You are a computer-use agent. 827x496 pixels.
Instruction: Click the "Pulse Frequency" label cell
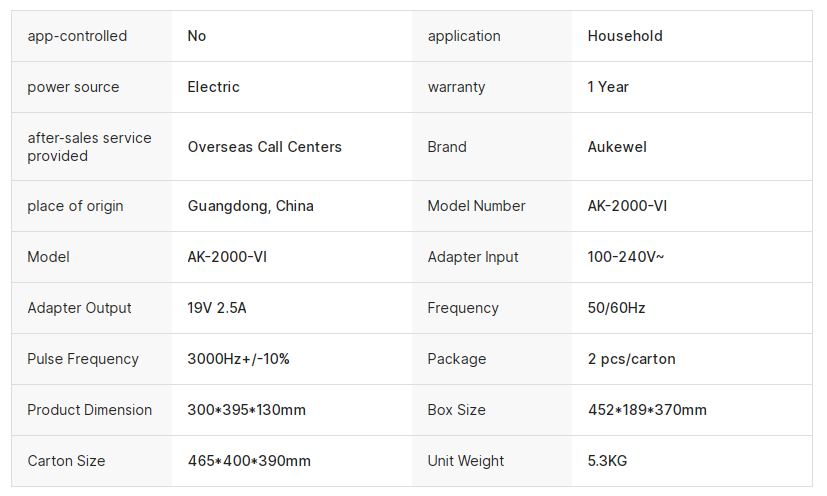(x=83, y=359)
